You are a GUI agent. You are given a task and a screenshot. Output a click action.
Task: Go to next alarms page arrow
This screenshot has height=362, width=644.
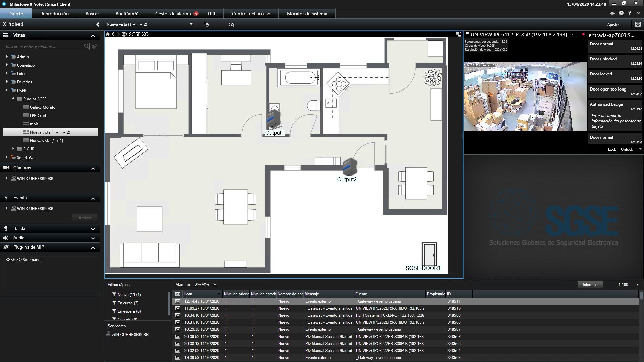pos(637,285)
